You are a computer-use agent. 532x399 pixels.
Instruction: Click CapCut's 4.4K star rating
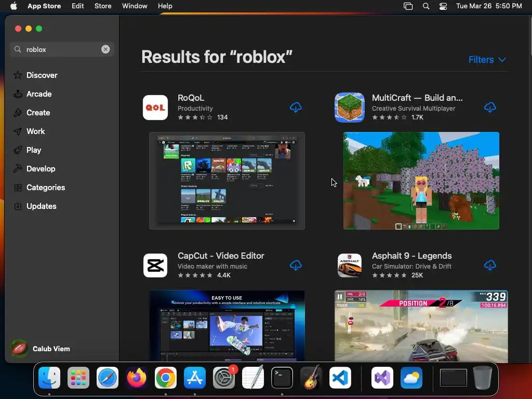tap(204, 275)
